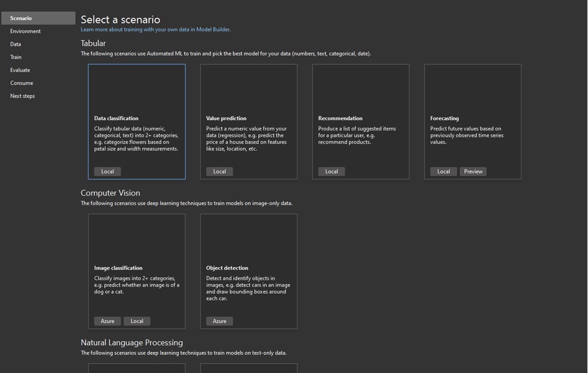
Task: Open the Model Builder learn more link
Action: click(x=156, y=29)
